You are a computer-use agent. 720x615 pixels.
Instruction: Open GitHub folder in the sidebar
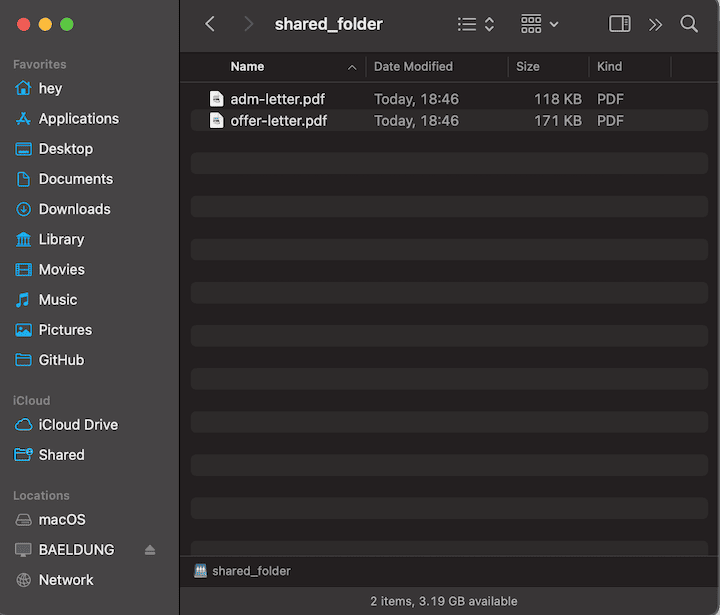click(62, 360)
